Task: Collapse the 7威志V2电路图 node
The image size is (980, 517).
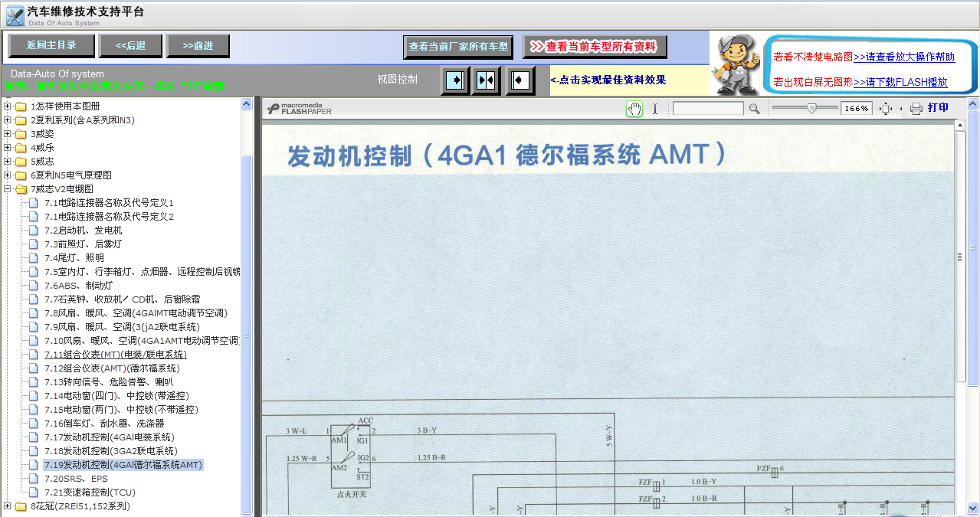Action: [x=8, y=189]
